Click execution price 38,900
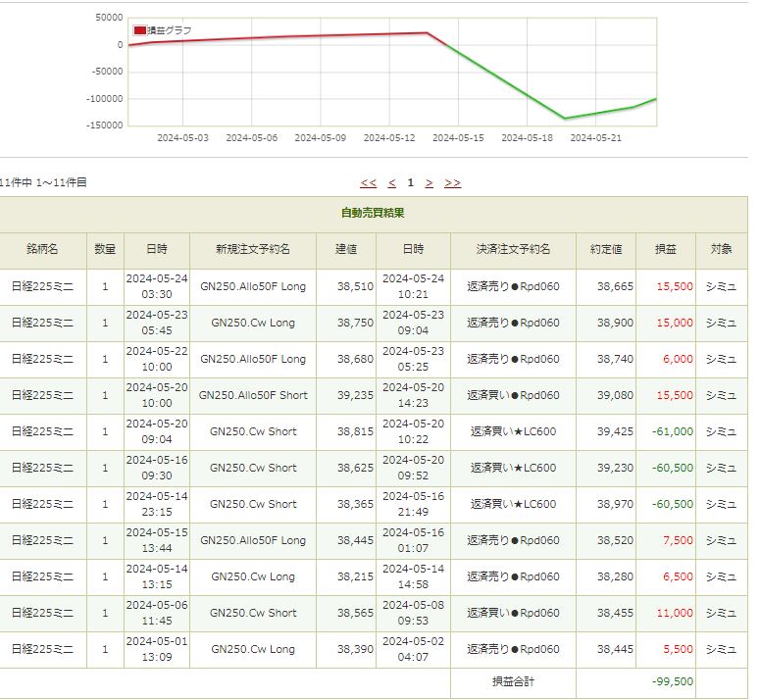 click(615, 323)
